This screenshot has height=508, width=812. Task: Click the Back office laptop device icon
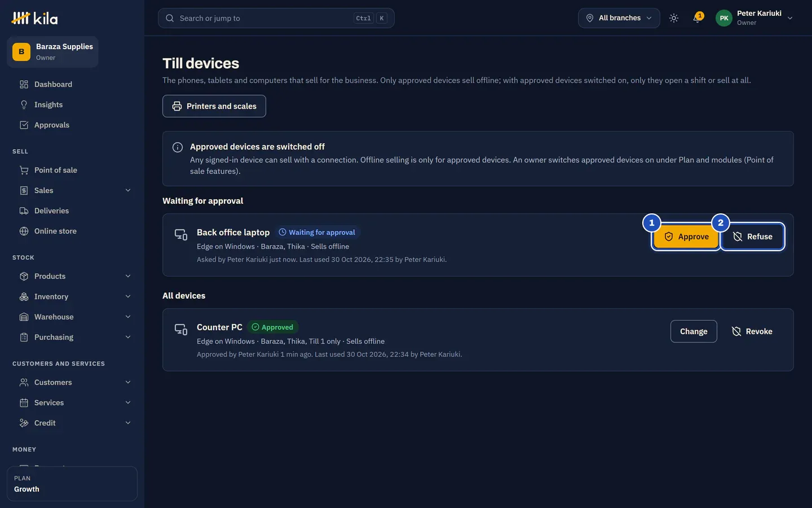click(181, 235)
